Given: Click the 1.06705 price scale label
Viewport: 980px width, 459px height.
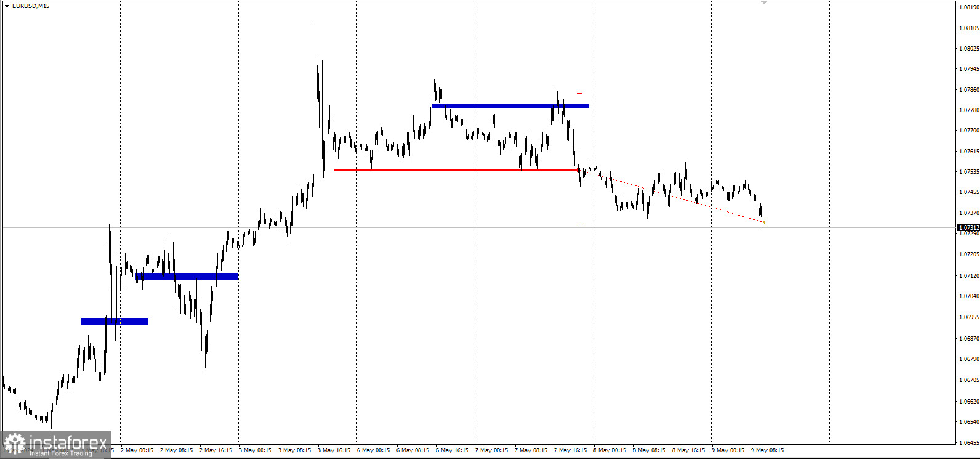Looking at the screenshot, I should click(969, 380).
